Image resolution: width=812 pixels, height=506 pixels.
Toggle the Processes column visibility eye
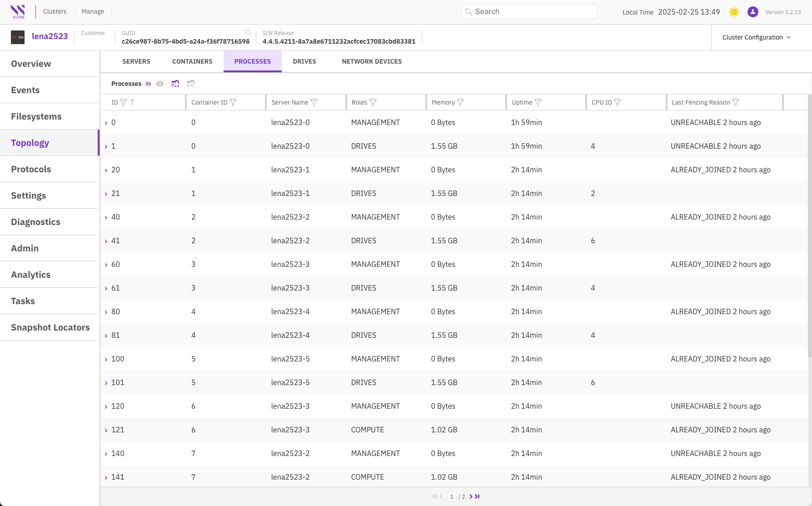click(160, 84)
